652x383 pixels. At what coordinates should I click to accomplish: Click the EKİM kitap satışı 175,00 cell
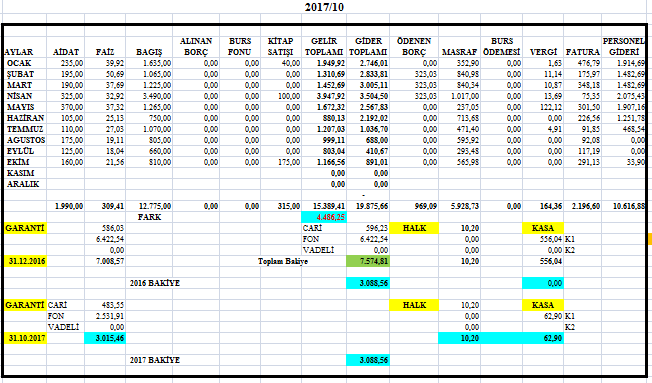click(x=281, y=162)
